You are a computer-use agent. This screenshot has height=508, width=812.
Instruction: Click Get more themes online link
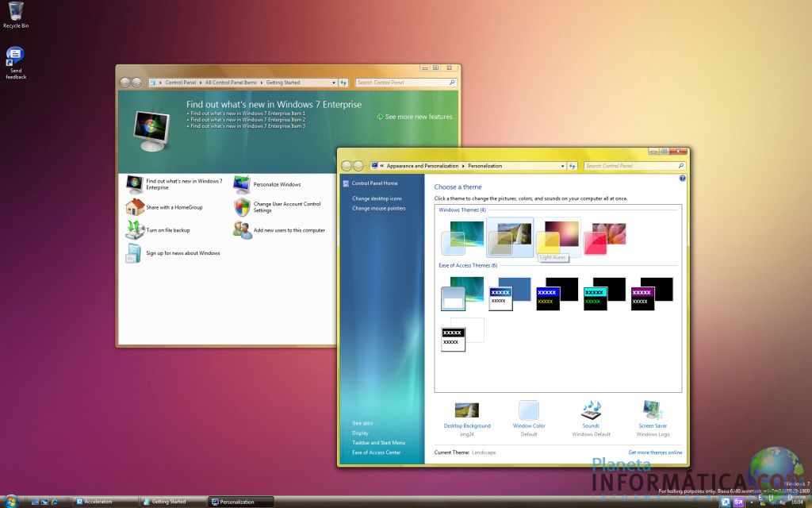click(x=655, y=452)
